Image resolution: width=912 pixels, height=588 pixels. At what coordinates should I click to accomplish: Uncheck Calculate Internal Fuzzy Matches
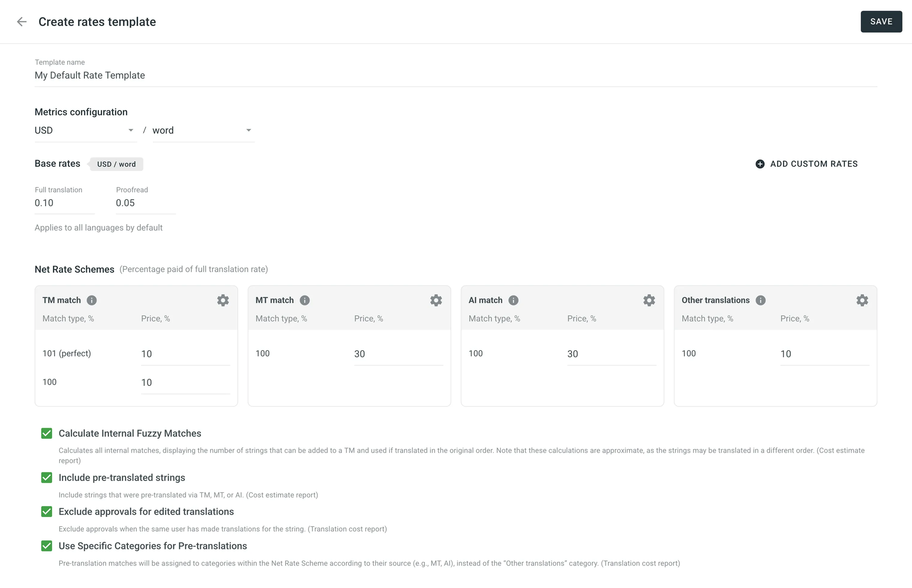click(x=47, y=433)
